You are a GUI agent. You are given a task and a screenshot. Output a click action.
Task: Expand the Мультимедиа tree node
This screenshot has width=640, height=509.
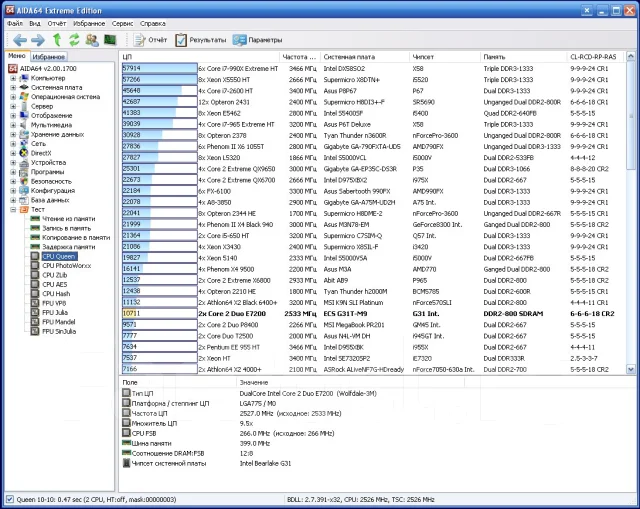pos(13,125)
